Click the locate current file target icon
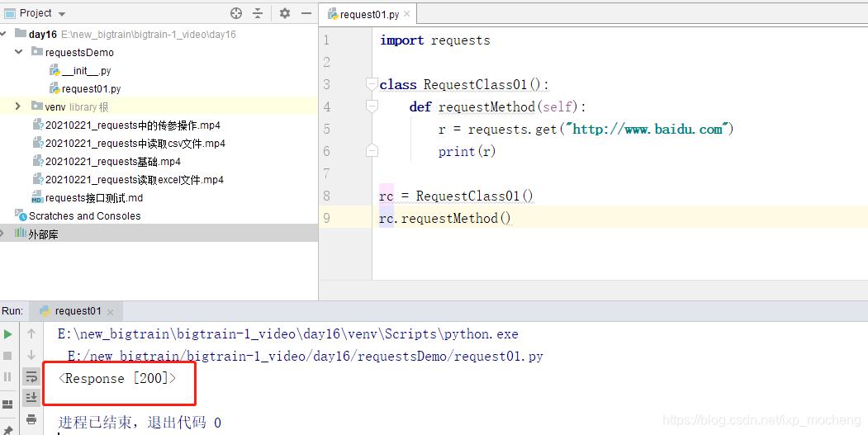 (x=236, y=13)
